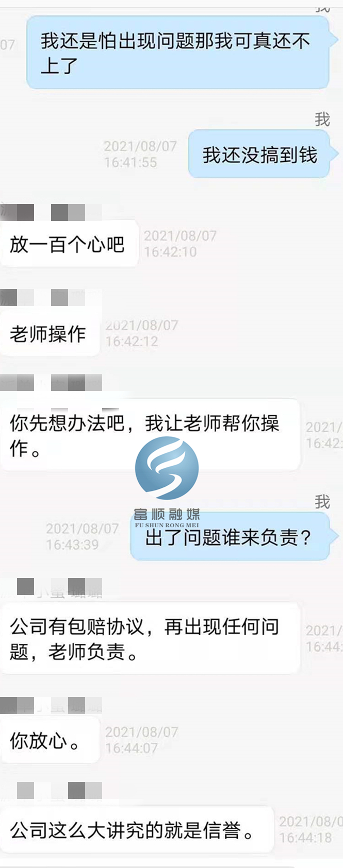Tap the top bubble '我还是怕出现问题'
Image resolution: width=343 pixels, height=868 pixels.
(178, 53)
